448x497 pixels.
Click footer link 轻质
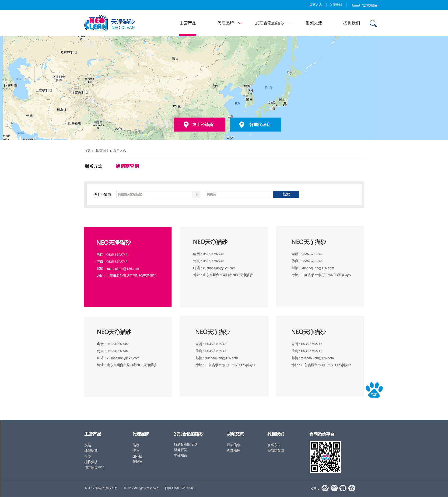pos(88,456)
